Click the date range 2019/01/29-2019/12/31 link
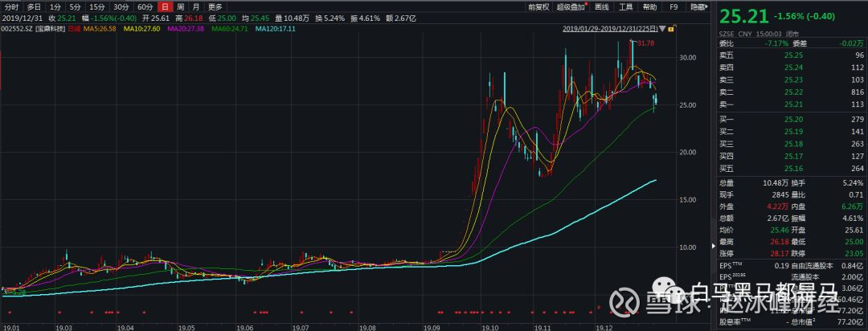Screen dimensions: 868x331 610,28
